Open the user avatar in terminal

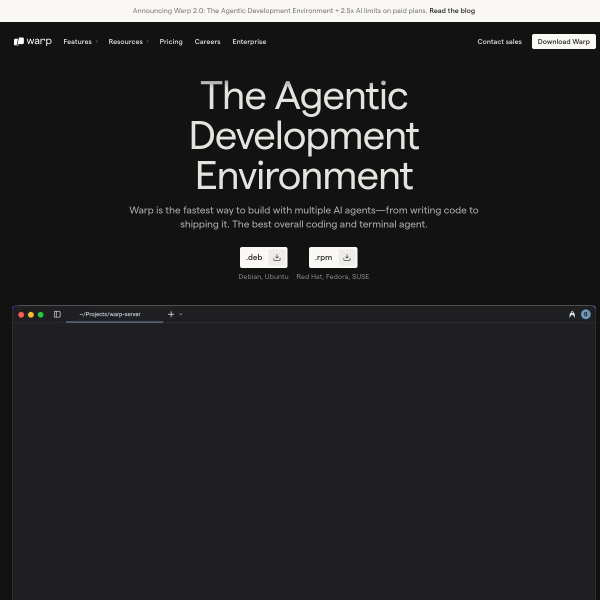586,314
